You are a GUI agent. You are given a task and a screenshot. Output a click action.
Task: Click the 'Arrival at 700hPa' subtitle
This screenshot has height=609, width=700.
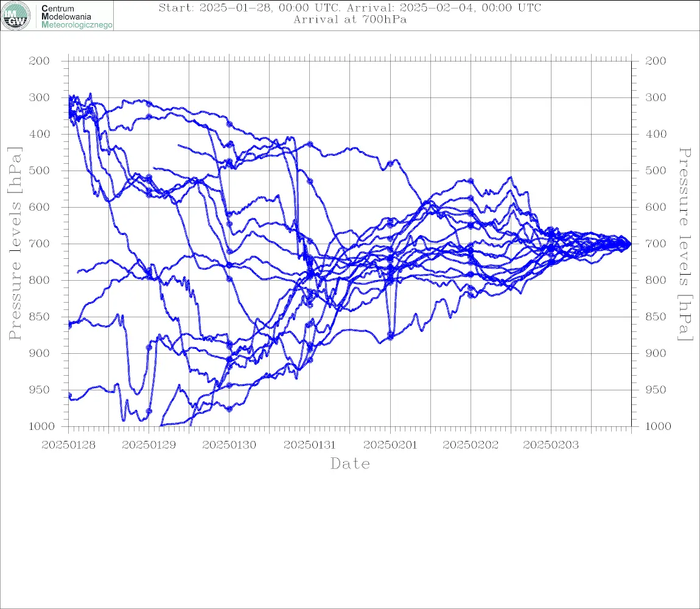click(x=350, y=19)
